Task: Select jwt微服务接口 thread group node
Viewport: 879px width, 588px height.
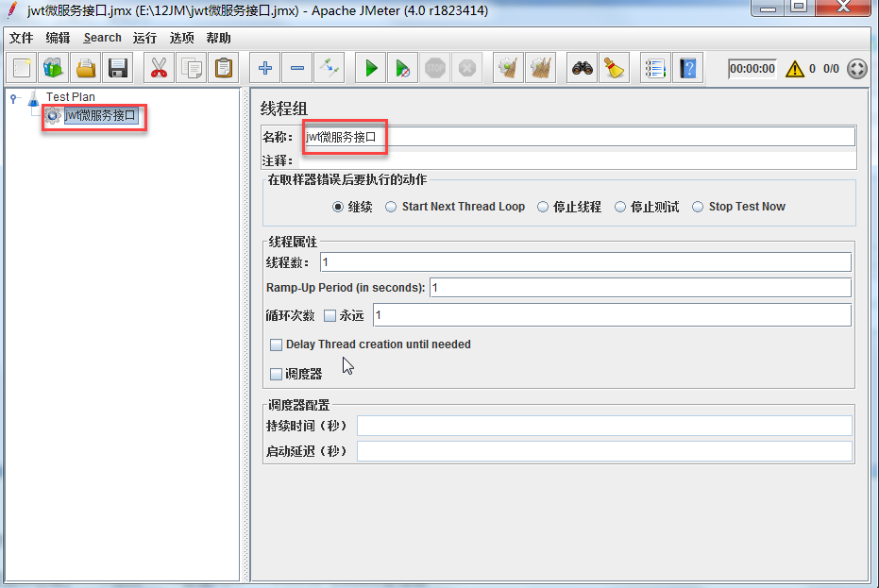Action: coord(100,115)
